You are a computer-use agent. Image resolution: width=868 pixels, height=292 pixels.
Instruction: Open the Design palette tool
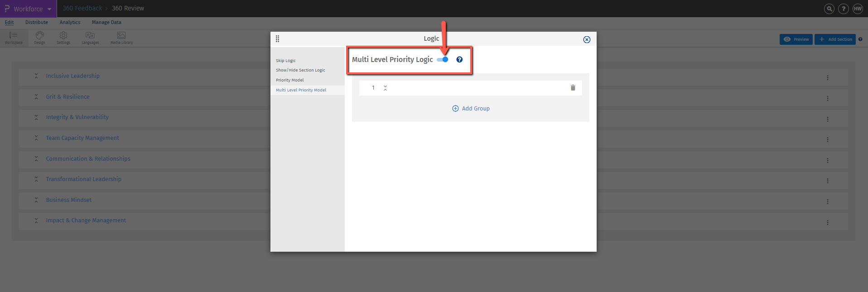pyautogui.click(x=40, y=38)
